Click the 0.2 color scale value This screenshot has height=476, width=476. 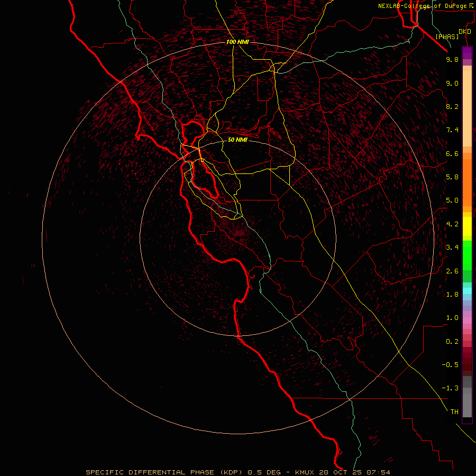click(452, 341)
